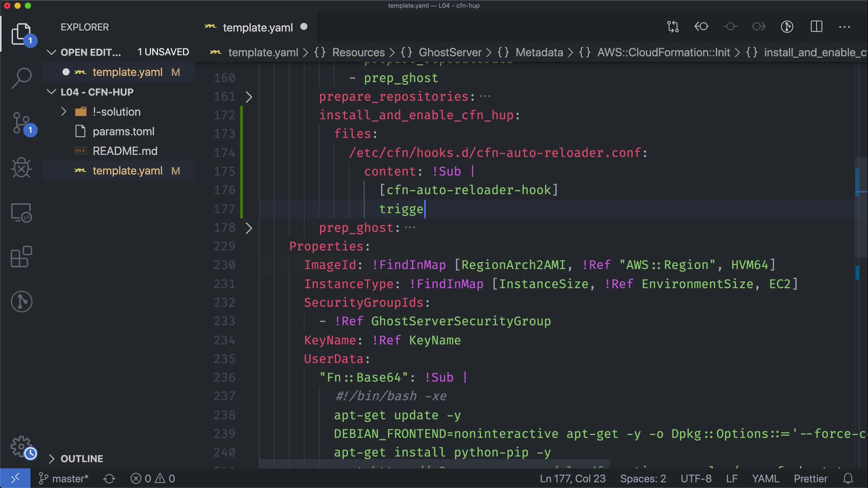Viewport: 868px width, 488px height.
Task: Click the Split Editor Right icon
Action: 816,27
